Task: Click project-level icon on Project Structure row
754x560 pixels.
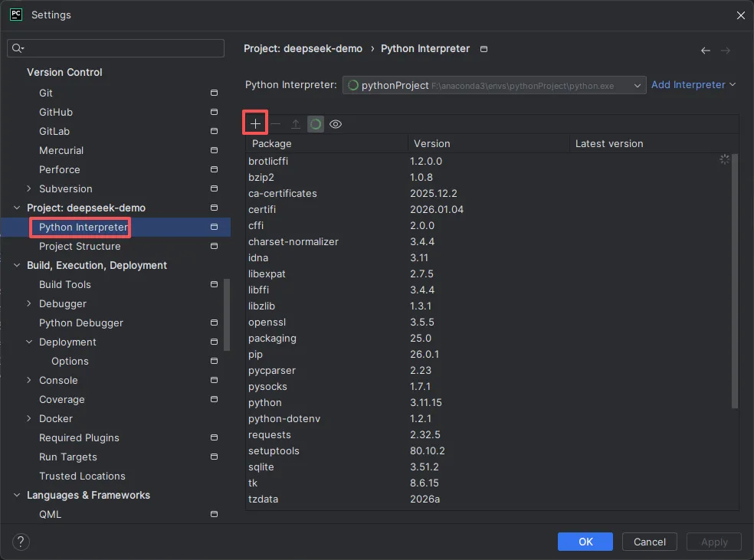Action: click(x=214, y=246)
